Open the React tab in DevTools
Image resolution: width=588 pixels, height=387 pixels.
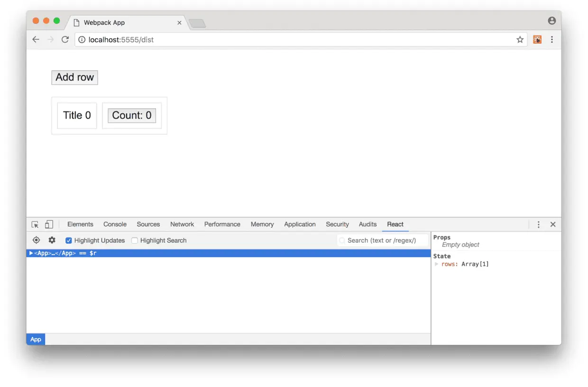coord(395,224)
